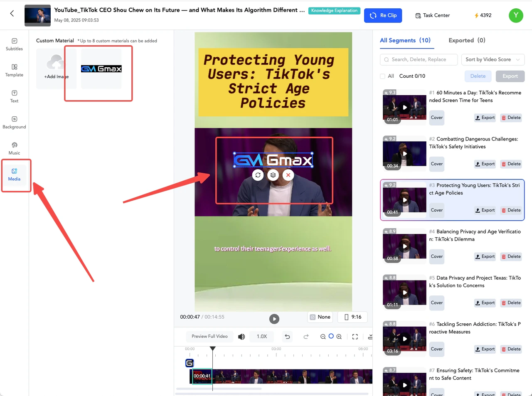The width and height of the screenshot is (532, 396).
Task: Export segment #5 Data Privacy and Project Texas
Action: pyautogui.click(x=485, y=303)
